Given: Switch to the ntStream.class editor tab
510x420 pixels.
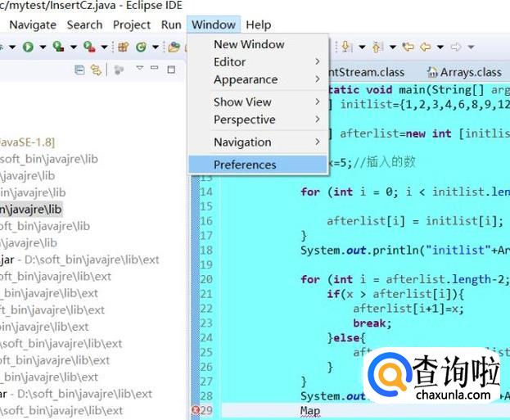Looking at the screenshot, I should 366,72.
